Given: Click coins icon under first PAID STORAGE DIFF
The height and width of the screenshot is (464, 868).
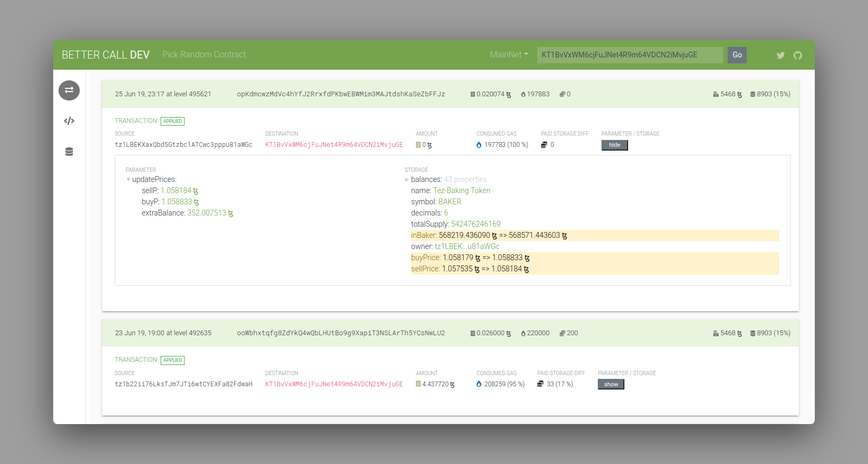Looking at the screenshot, I should point(544,145).
